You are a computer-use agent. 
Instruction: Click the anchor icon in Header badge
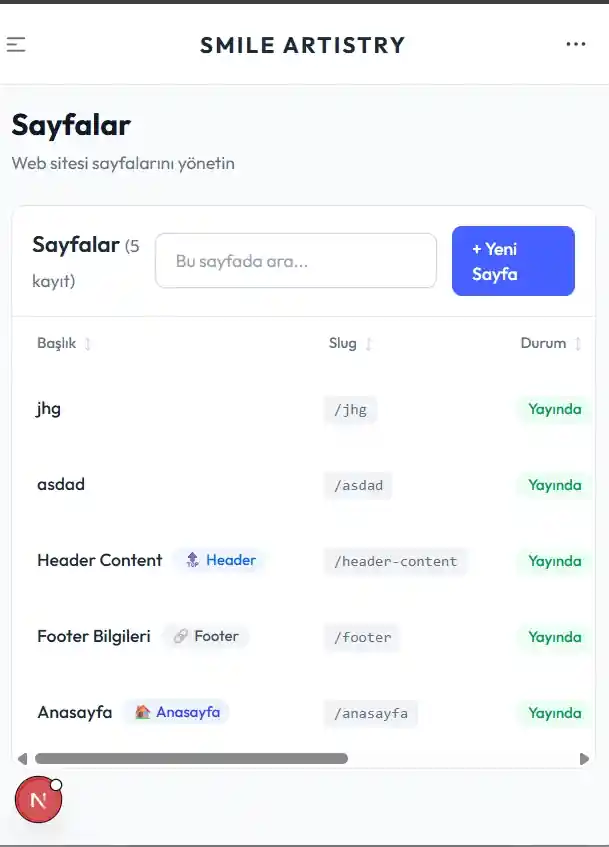pyautogui.click(x=193, y=560)
